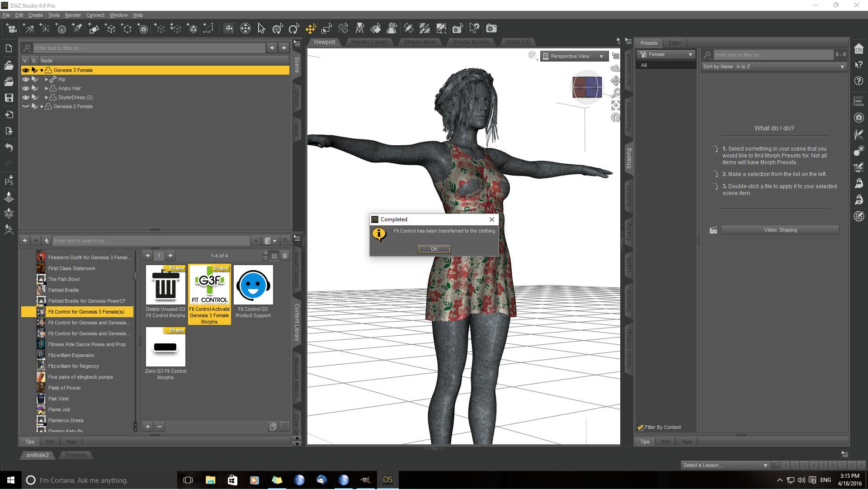Viewport: 868px width, 490px height.
Task: Click the view cube in viewport
Action: 587,87
